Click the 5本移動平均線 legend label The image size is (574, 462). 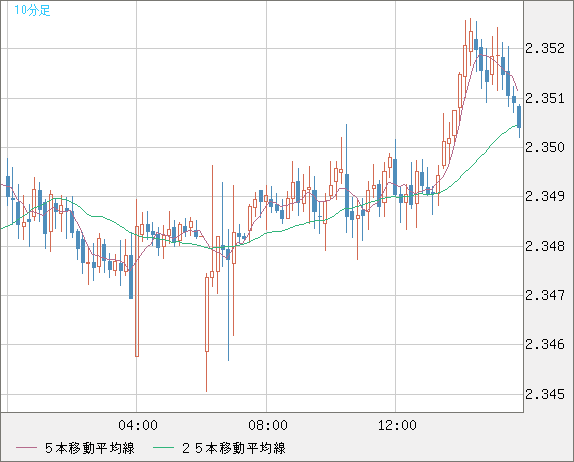(x=90, y=448)
